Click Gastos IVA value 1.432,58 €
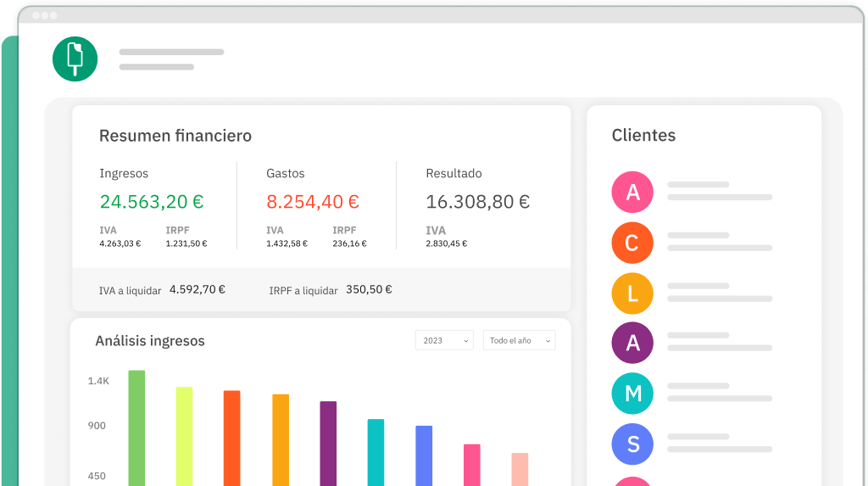Screen dimensions: 868x486 coord(287,243)
